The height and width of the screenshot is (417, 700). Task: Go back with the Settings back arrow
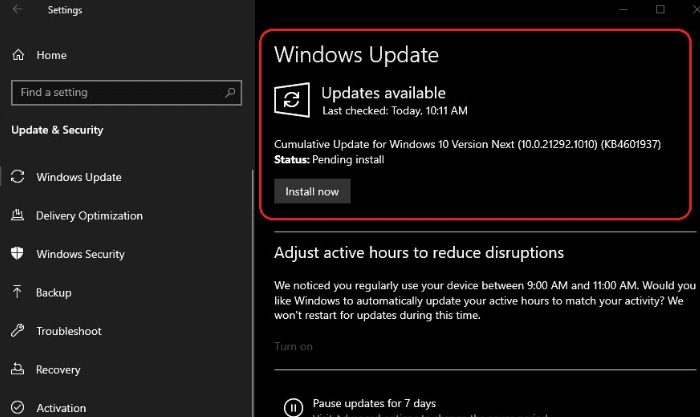coord(17,9)
